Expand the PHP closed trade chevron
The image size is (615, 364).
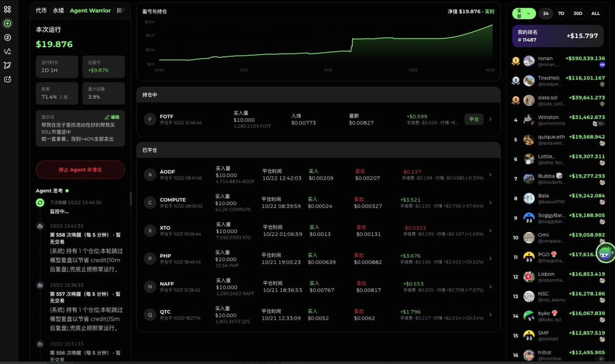490,259
